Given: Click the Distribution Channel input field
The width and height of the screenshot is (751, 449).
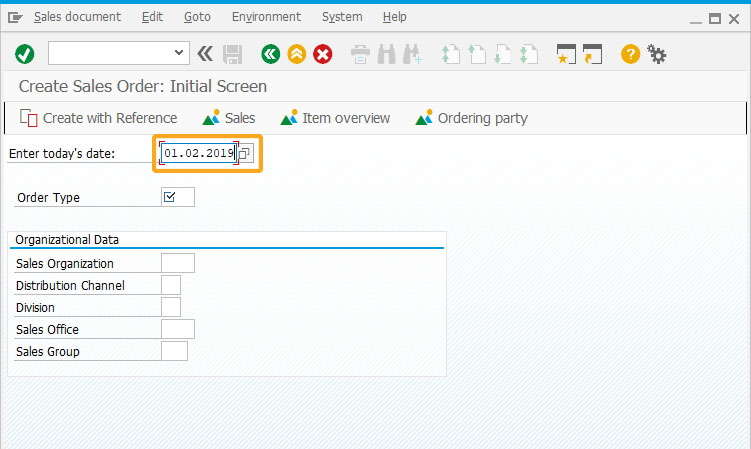Looking at the screenshot, I should coord(171,285).
